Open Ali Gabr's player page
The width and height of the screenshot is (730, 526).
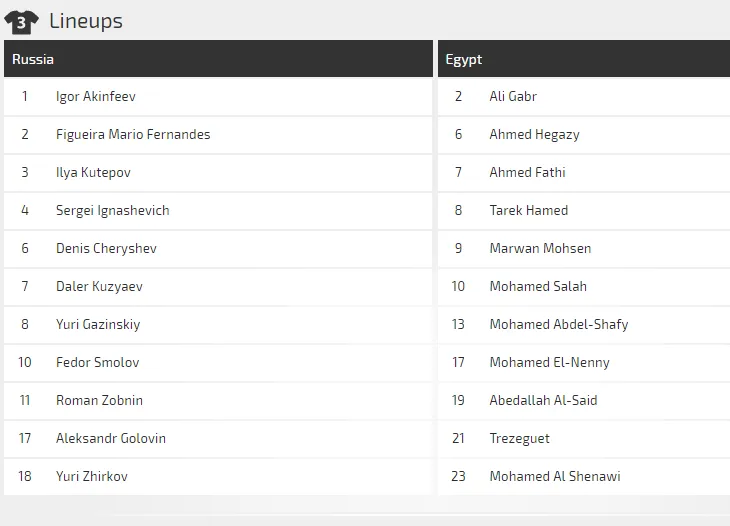tap(513, 96)
